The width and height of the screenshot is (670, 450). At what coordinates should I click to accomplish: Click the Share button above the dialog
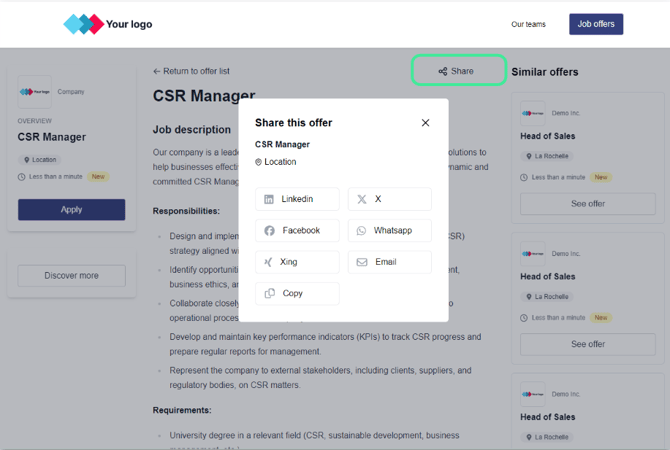pyautogui.click(x=456, y=71)
